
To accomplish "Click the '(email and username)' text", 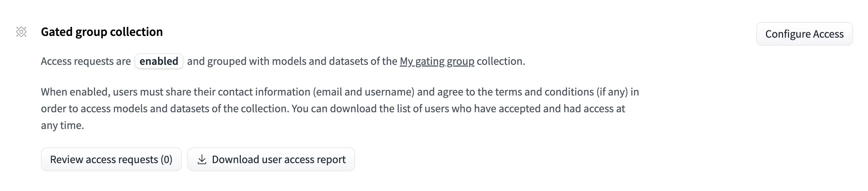I will (363, 92).
